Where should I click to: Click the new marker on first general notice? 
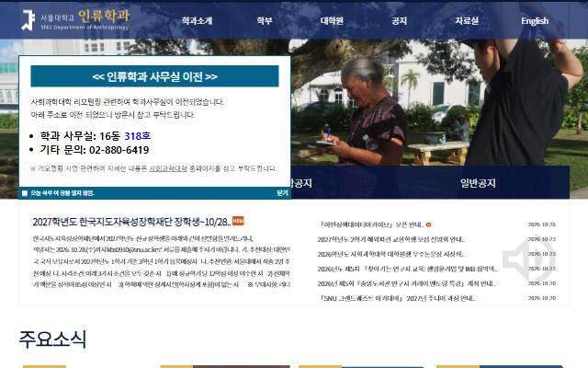point(428,224)
